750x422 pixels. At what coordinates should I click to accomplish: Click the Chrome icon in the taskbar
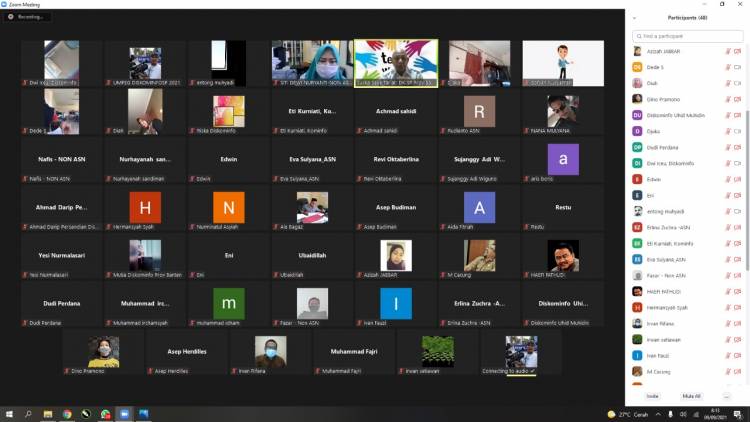(x=67, y=414)
